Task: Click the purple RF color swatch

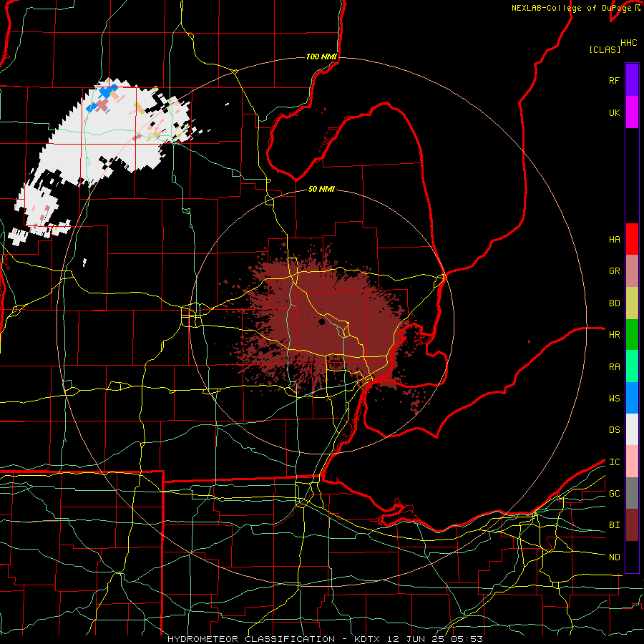Action: pyautogui.click(x=632, y=80)
